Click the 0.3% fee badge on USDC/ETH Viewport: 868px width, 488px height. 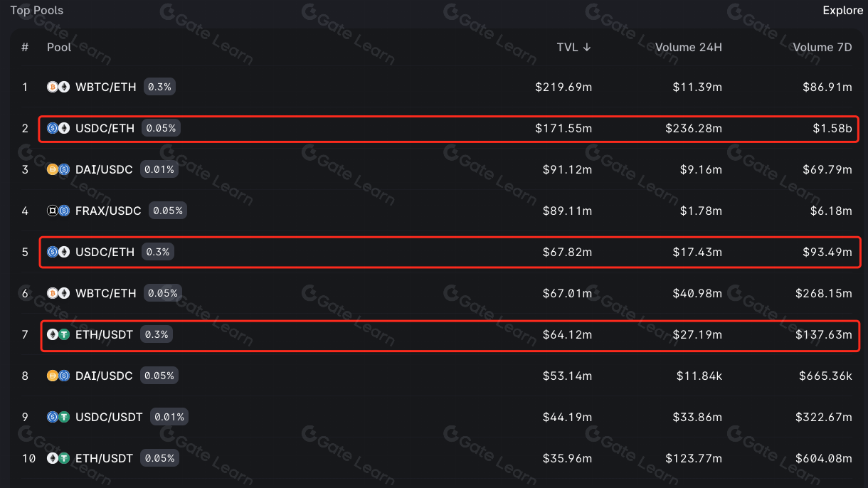coord(157,252)
